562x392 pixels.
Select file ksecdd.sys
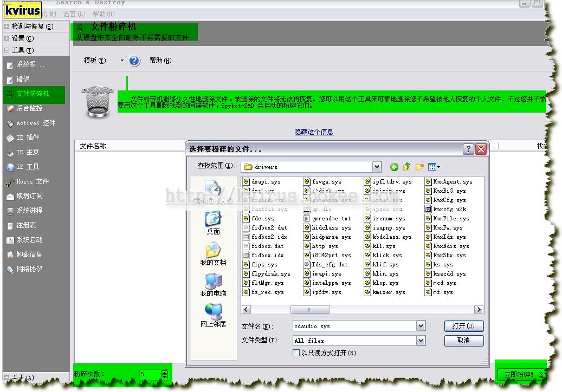(x=445, y=274)
